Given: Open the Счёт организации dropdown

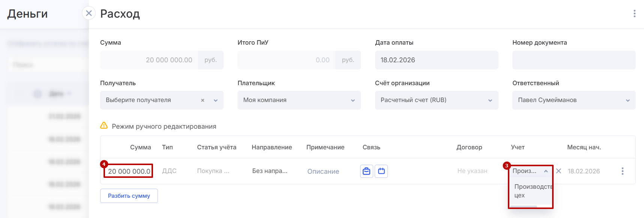Looking at the screenshot, I should [436, 100].
